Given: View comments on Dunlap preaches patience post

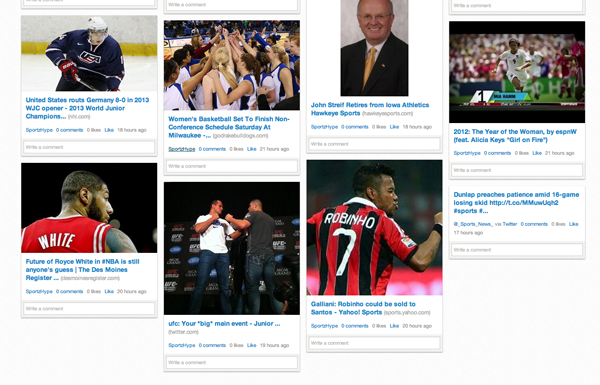Looking at the screenshot, I should pyautogui.click(x=534, y=224).
